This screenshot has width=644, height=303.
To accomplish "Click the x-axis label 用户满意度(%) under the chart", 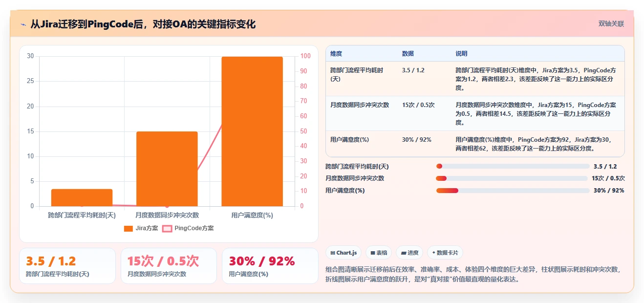I will (252, 215).
